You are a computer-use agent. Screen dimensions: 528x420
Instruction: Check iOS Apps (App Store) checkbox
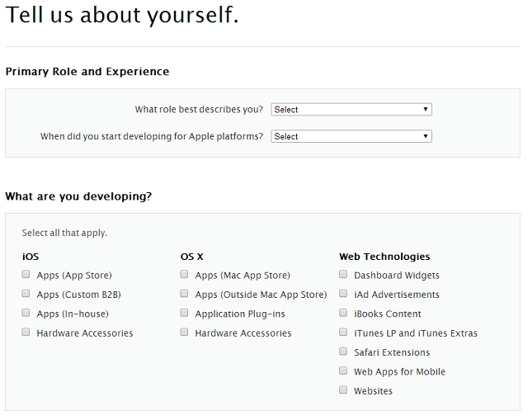click(26, 274)
